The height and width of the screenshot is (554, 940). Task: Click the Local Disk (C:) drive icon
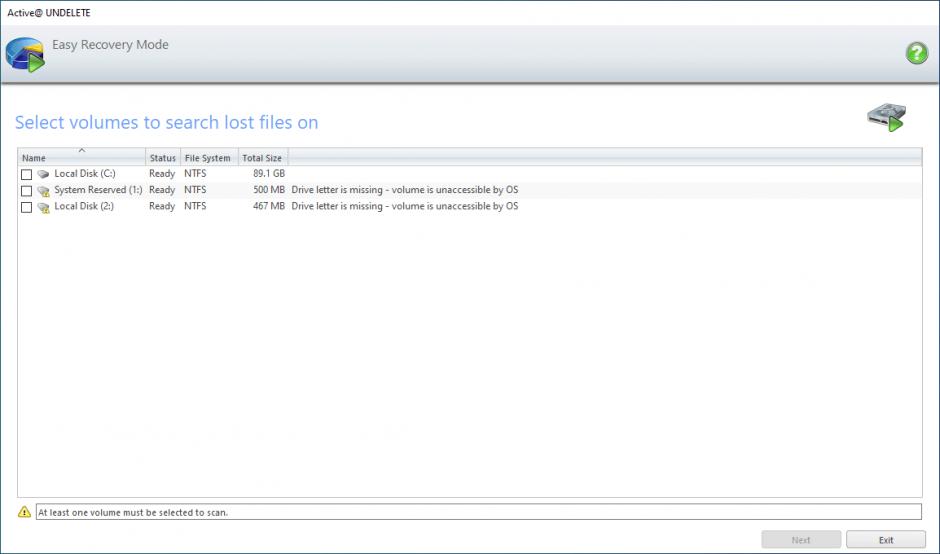click(x=43, y=174)
